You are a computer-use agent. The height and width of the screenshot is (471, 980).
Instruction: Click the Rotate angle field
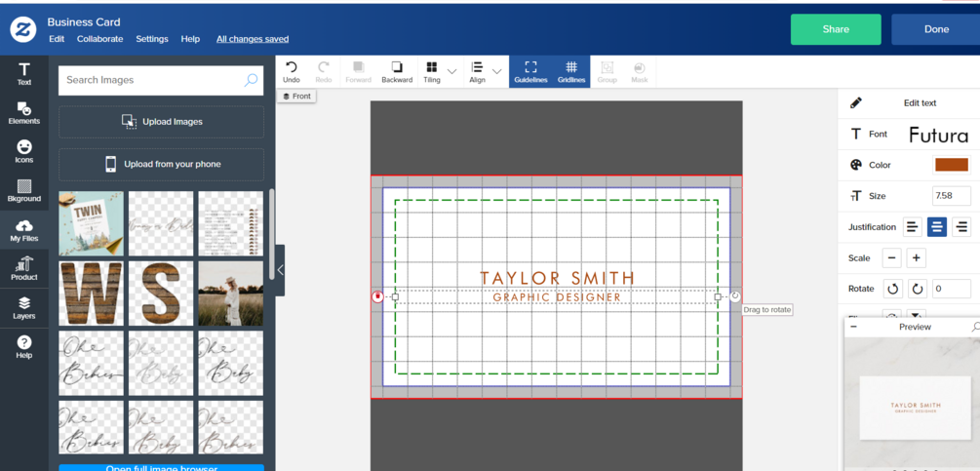pyautogui.click(x=952, y=289)
